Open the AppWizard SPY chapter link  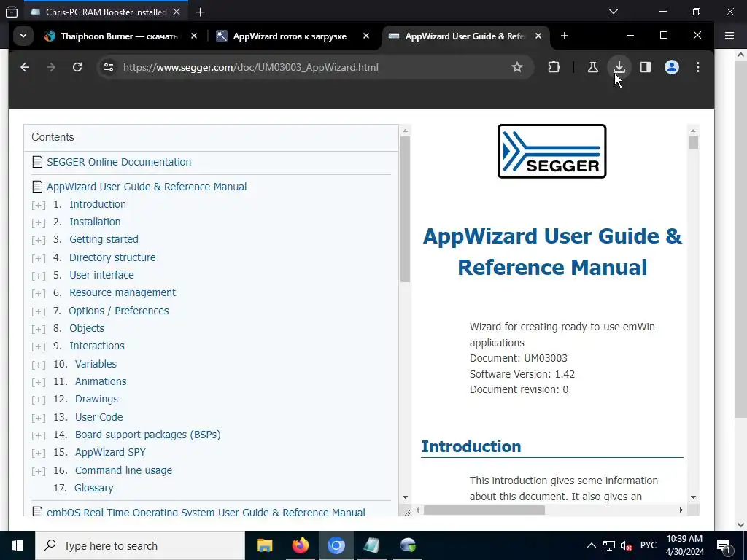point(110,452)
